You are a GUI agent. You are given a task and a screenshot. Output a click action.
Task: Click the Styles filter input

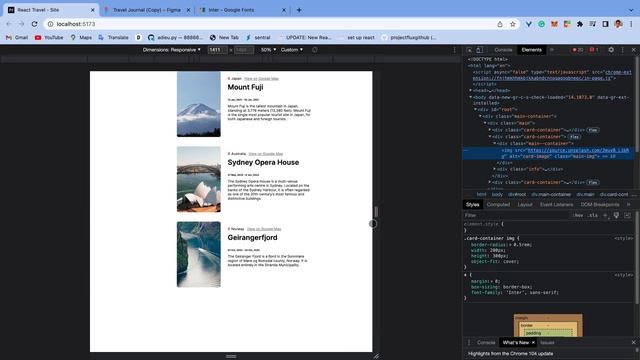click(516, 215)
